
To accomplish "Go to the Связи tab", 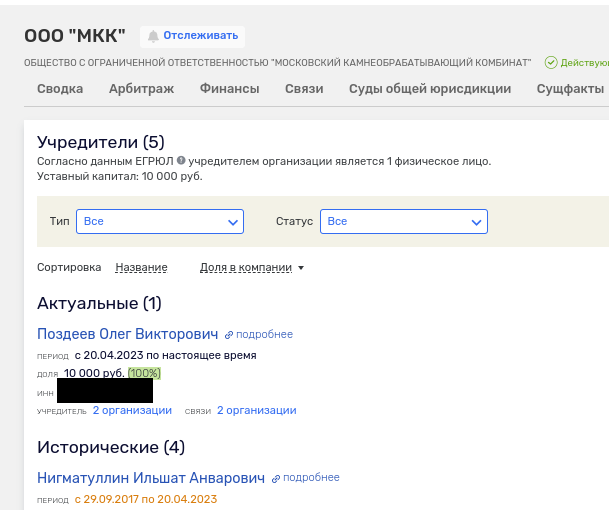I will 304,89.
